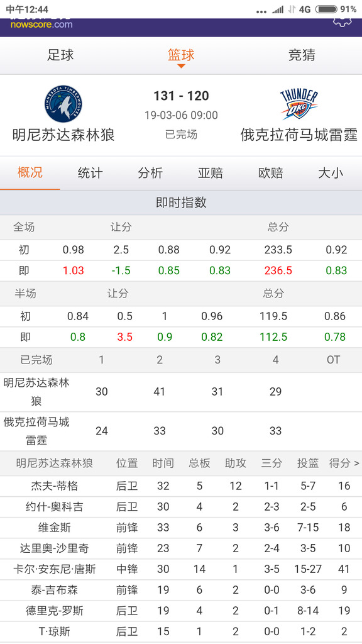Viewport: 362px width, 644px height.
Task: Tap the 即时指数 section header
Action: point(181,203)
